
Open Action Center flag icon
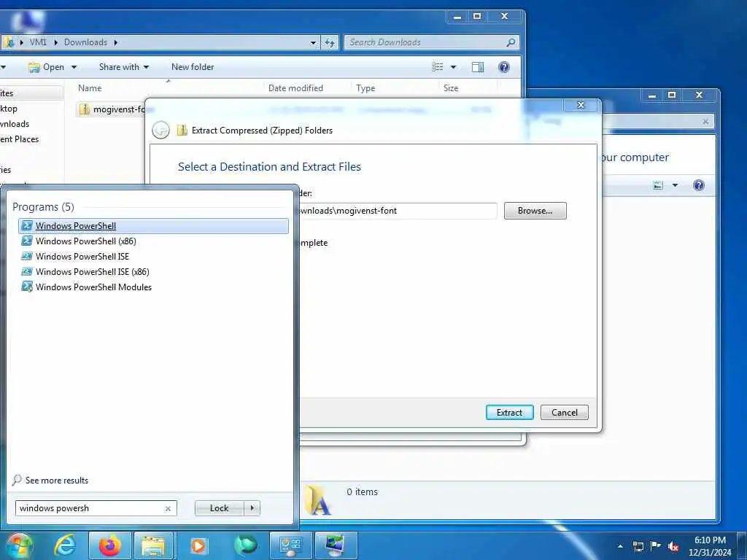point(656,545)
